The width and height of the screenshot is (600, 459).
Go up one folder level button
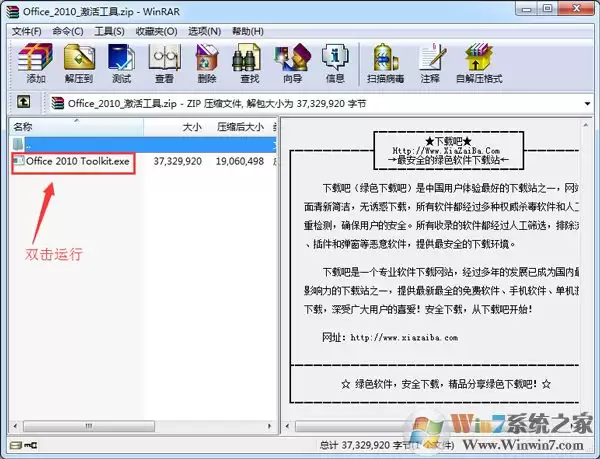24,102
